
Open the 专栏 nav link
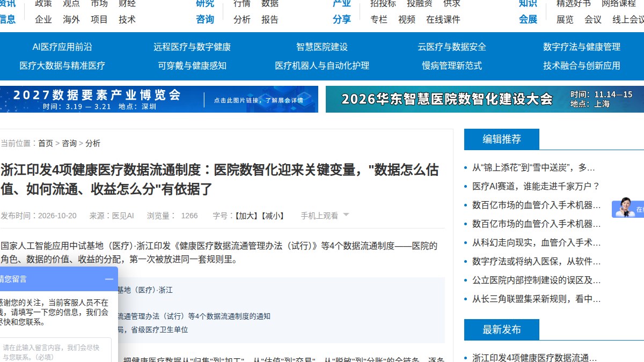tap(379, 19)
